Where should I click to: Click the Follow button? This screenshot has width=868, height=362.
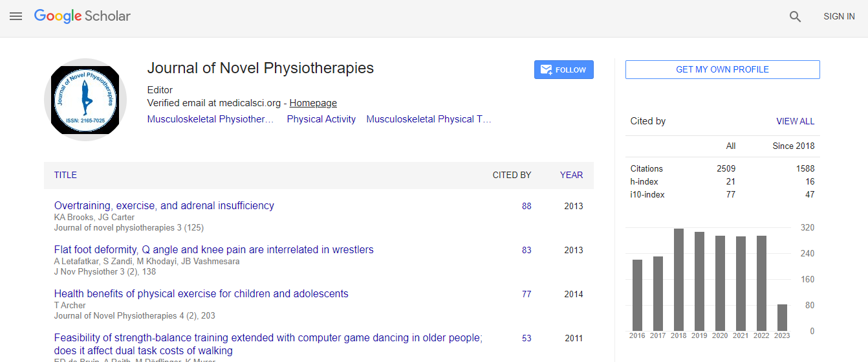563,70
